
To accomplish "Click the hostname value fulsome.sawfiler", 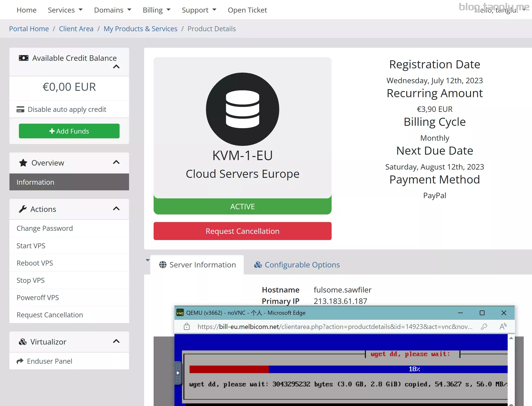I will tap(342, 290).
